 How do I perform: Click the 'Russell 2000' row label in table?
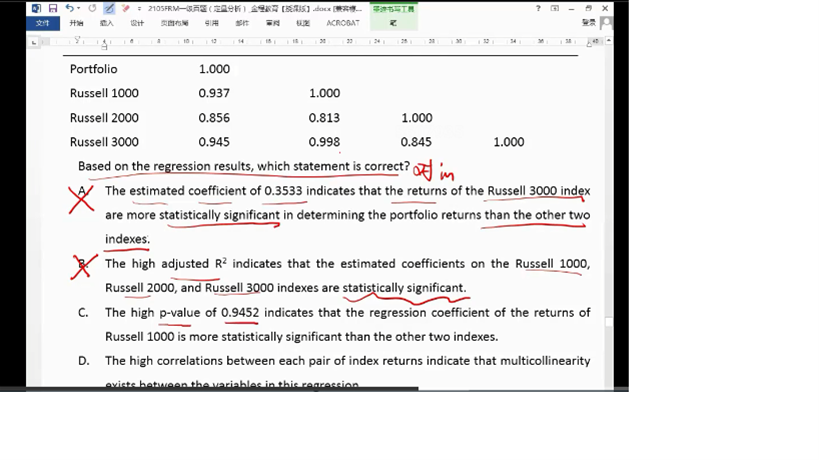(x=104, y=117)
